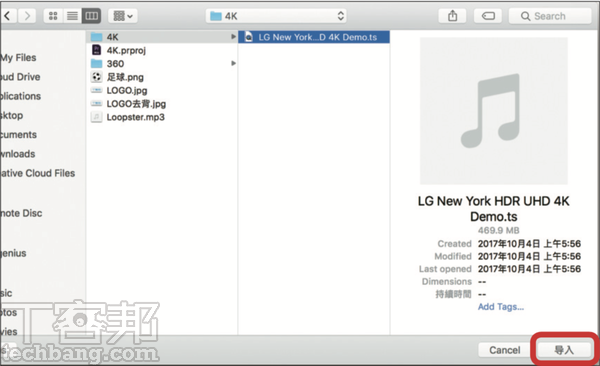The width and height of the screenshot is (600, 366).
Task: Click the soccer ball image icon
Action: pyautogui.click(x=96, y=77)
